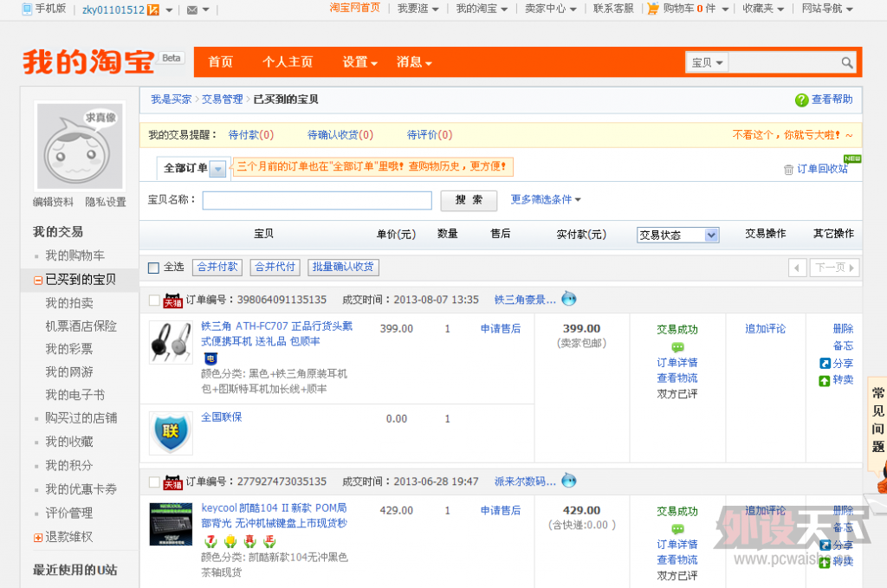Tick checkbox for order 398064091135135

154,300
